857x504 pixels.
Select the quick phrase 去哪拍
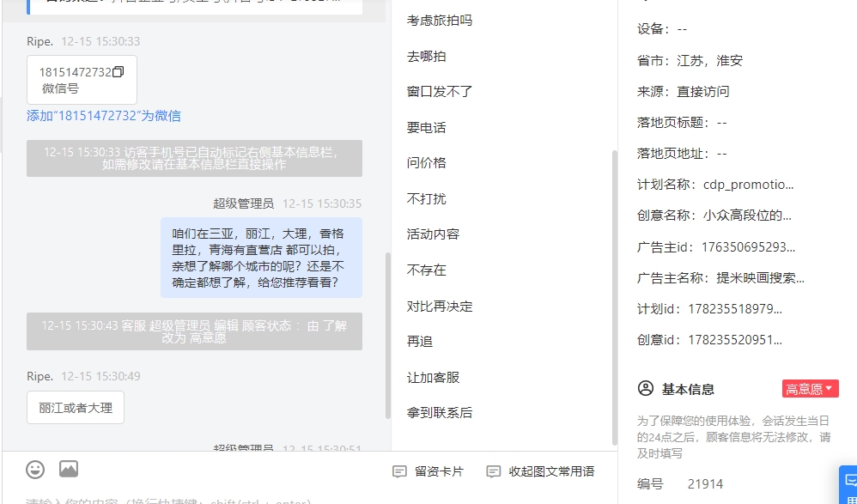pyautogui.click(x=426, y=57)
